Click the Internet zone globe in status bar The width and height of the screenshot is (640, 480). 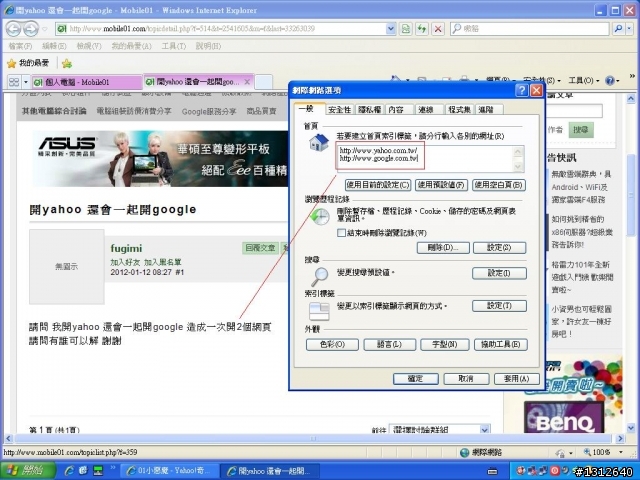(464, 452)
